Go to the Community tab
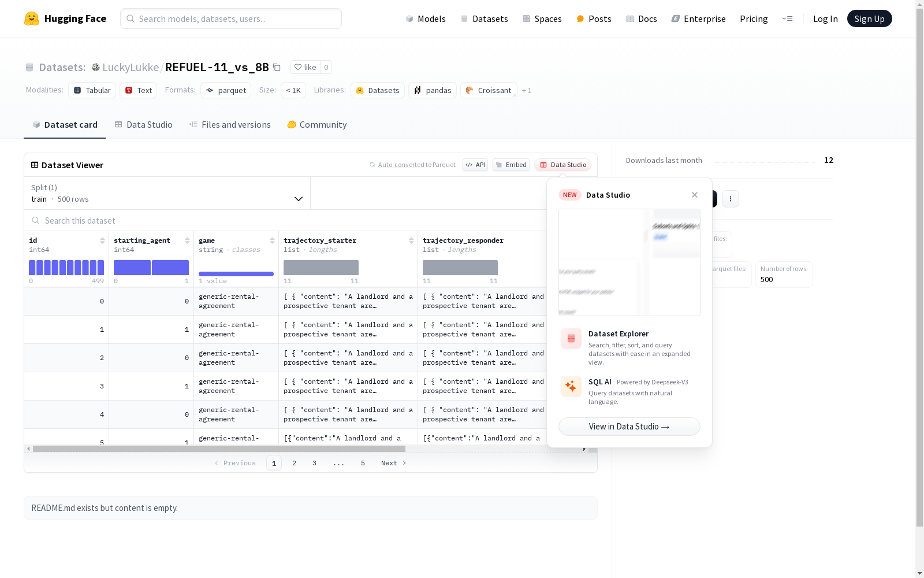 pos(317,125)
